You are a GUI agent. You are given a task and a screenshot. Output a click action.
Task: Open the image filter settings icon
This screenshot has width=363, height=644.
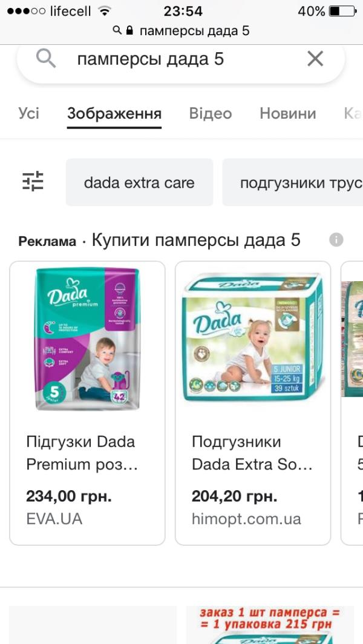tap(33, 181)
